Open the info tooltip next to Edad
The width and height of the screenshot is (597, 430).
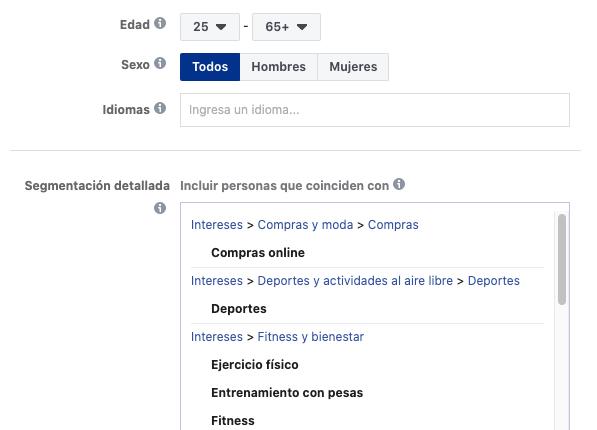tap(160, 24)
